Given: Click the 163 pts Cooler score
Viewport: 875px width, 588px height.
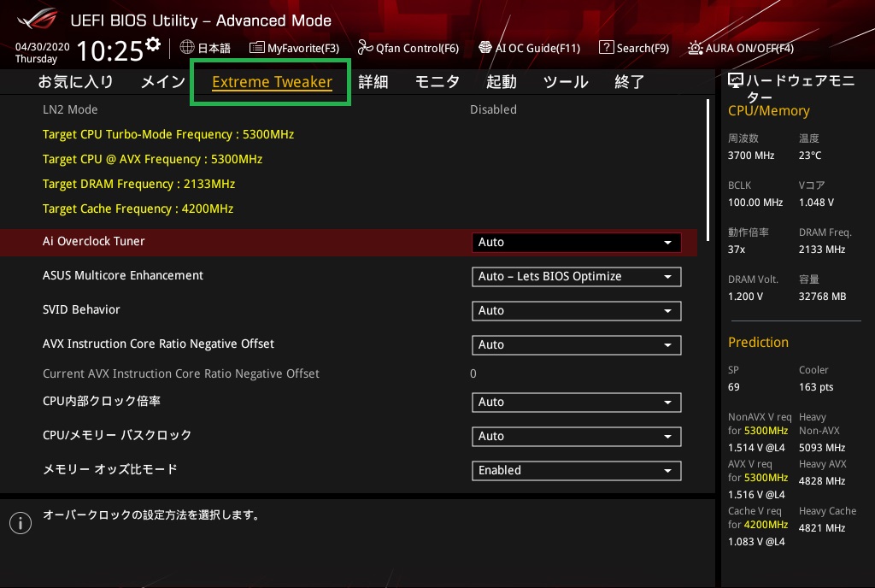Looking at the screenshot, I should (816, 387).
